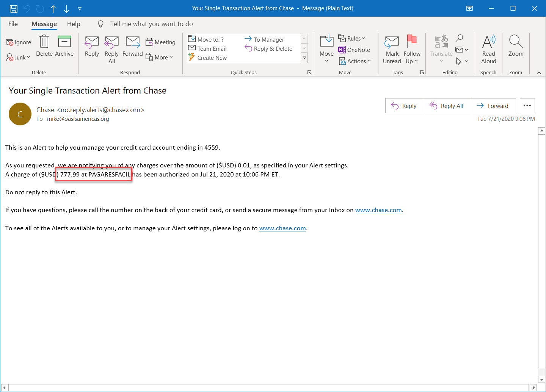The height and width of the screenshot is (392, 546).
Task: Open www.chase.com link for Alert settings
Action: pos(282,228)
